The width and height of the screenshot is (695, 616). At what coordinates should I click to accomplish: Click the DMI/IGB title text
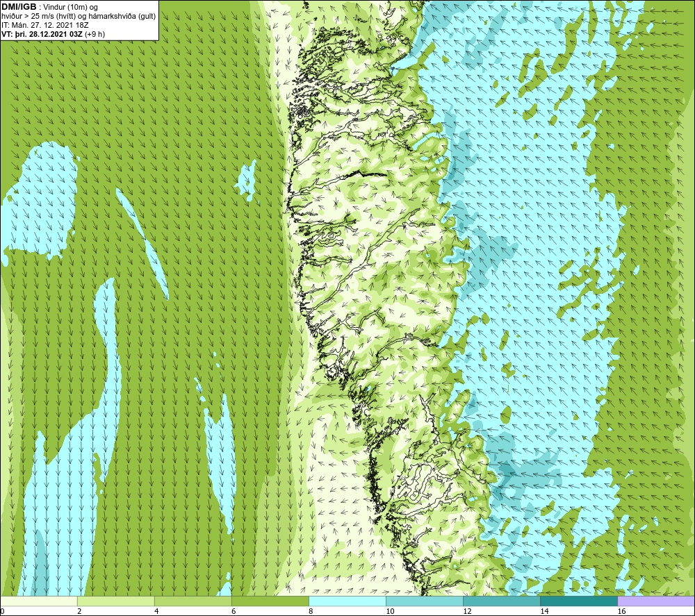[x=19, y=7]
